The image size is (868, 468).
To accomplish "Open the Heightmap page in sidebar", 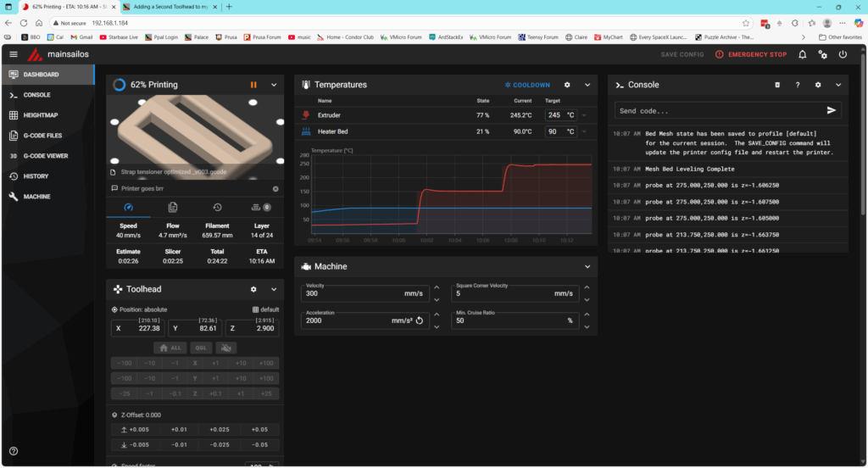I will coord(41,115).
